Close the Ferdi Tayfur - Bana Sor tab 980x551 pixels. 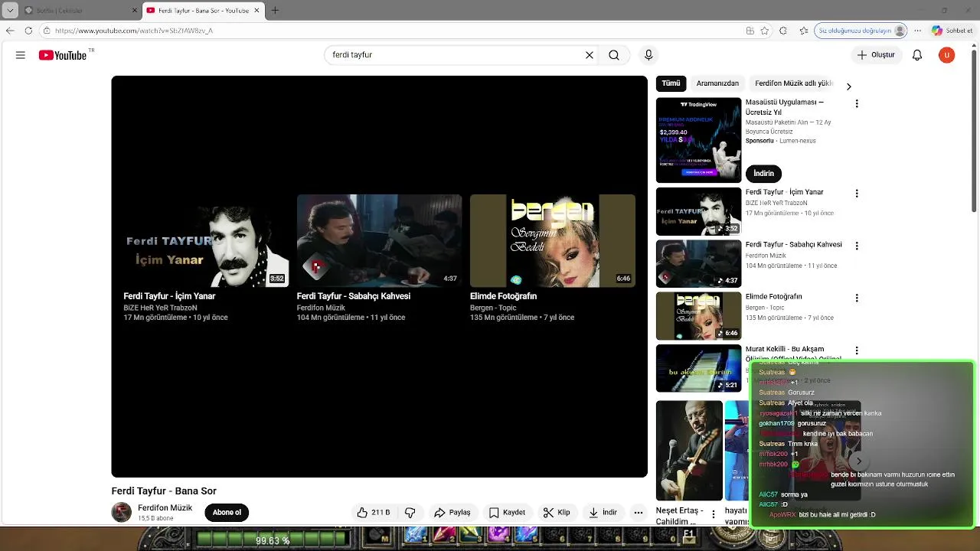(x=257, y=10)
